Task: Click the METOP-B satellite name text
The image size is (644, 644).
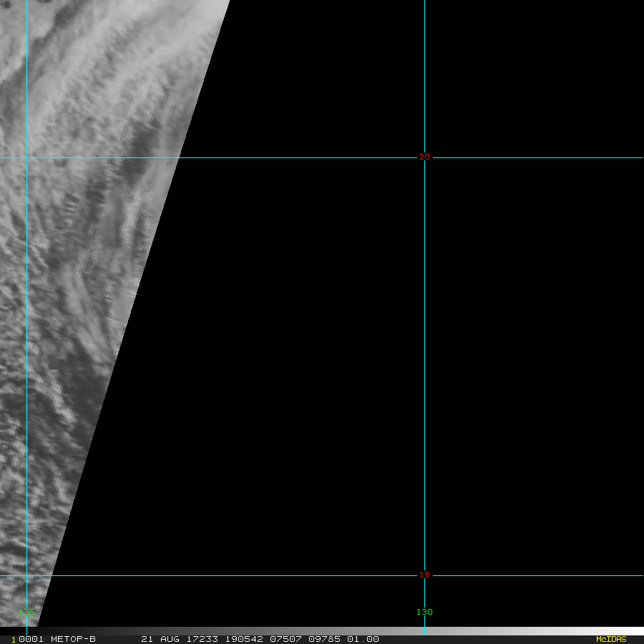Action: click(x=73, y=639)
